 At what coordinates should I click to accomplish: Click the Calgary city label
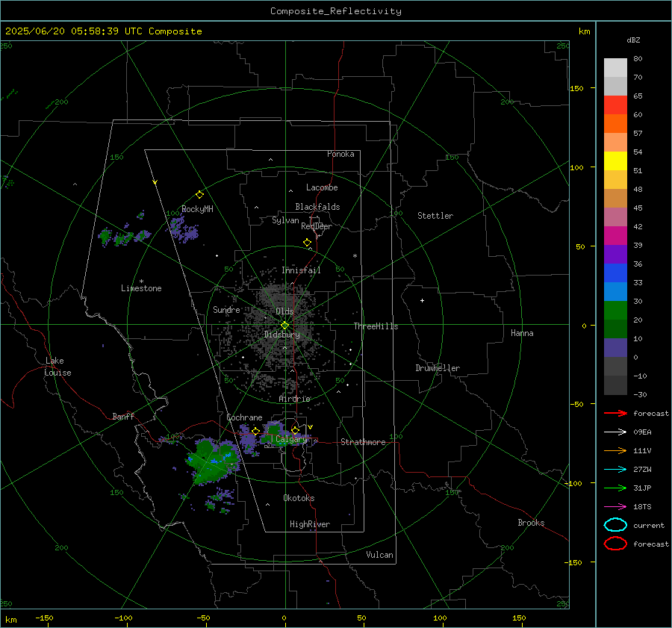click(291, 439)
